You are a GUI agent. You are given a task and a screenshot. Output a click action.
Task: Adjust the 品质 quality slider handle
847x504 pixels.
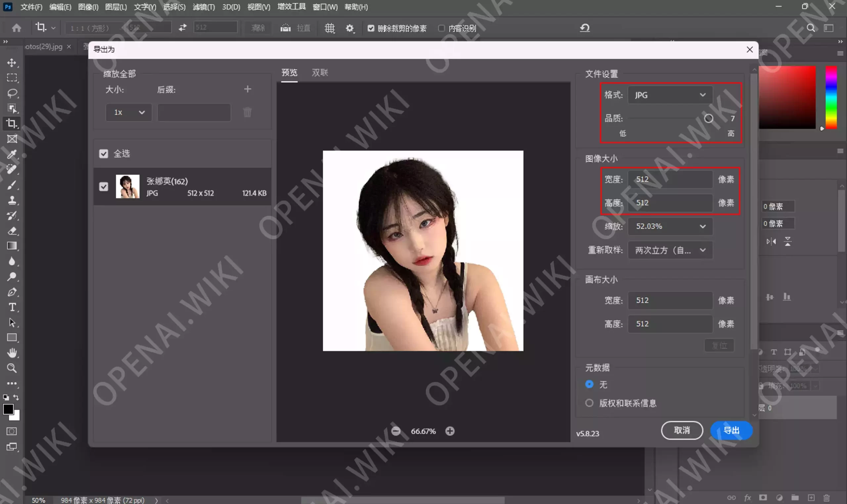(708, 118)
